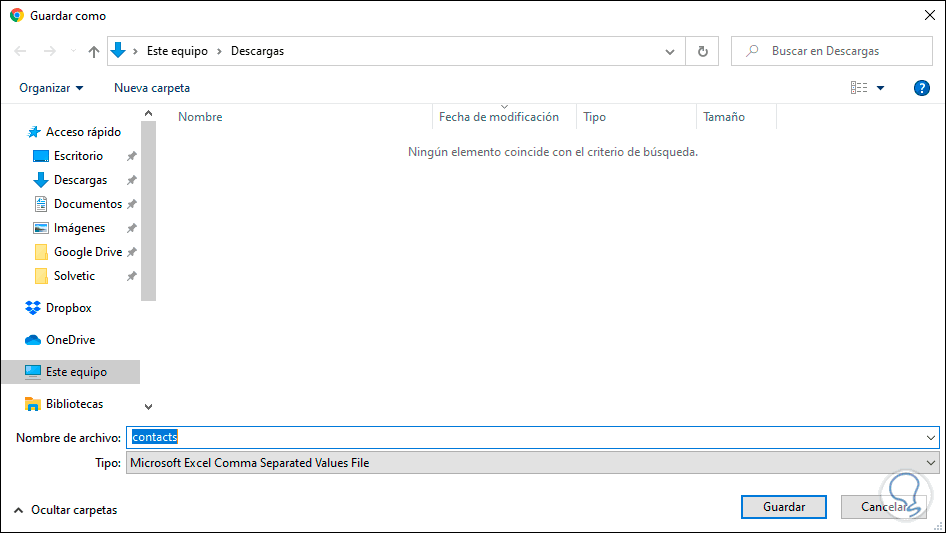The image size is (946, 533).
Task: Select Bibliotecas in the navigation pane
Action: (74, 404)
